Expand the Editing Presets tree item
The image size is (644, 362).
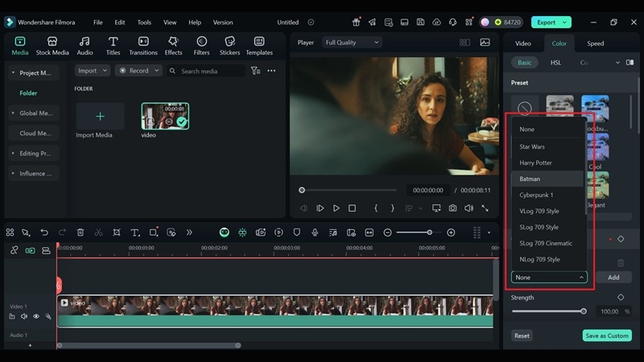click(13, 153)
